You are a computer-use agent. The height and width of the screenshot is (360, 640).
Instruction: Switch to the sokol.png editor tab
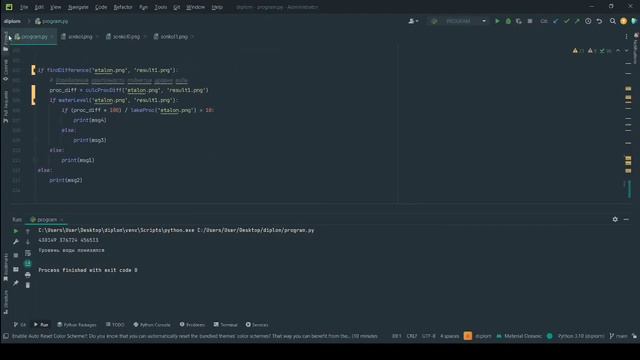click(80, 37)
